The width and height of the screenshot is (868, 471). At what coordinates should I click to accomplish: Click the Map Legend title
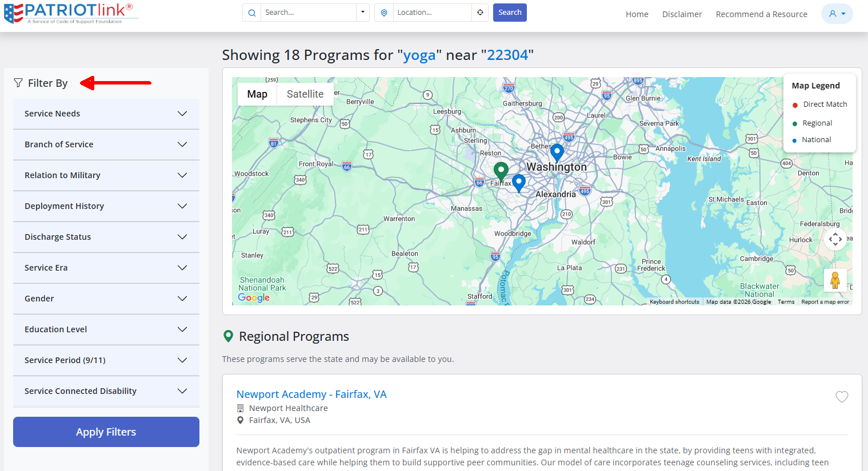pyautogui.click(x=815, y=86)
